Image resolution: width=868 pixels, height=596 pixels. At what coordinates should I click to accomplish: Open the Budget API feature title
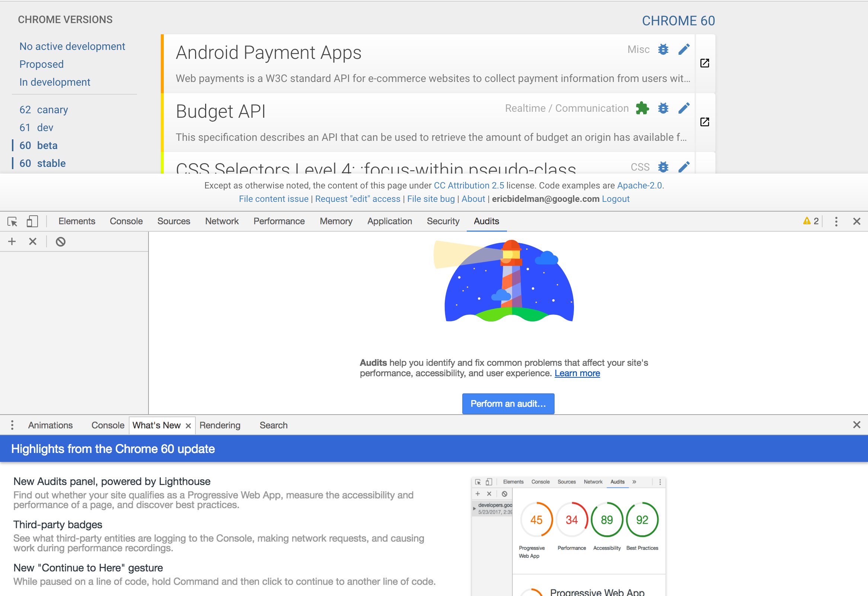220,111
